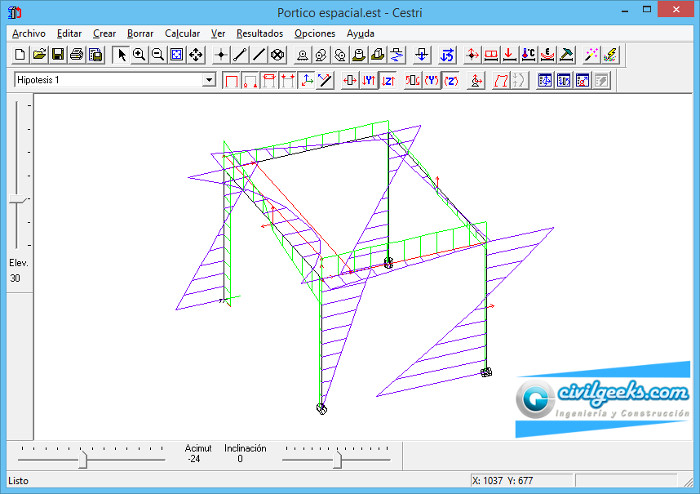Toggle the (Y) moment diagram button

pos(432,80)
